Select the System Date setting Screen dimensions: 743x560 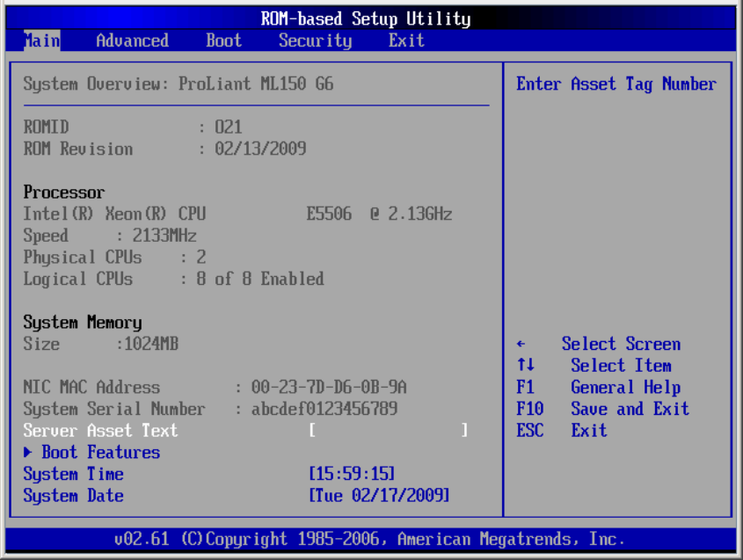[x=74, y=496]
